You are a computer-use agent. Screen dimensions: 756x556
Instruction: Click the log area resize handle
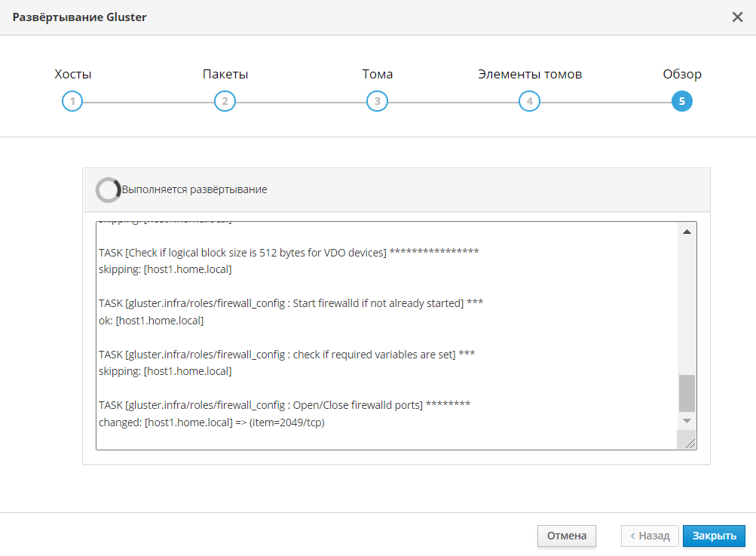click(x=690, y=443)
